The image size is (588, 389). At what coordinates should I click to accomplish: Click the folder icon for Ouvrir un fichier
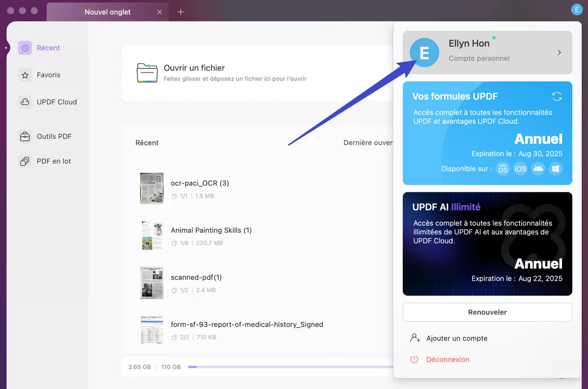[147, 73]
